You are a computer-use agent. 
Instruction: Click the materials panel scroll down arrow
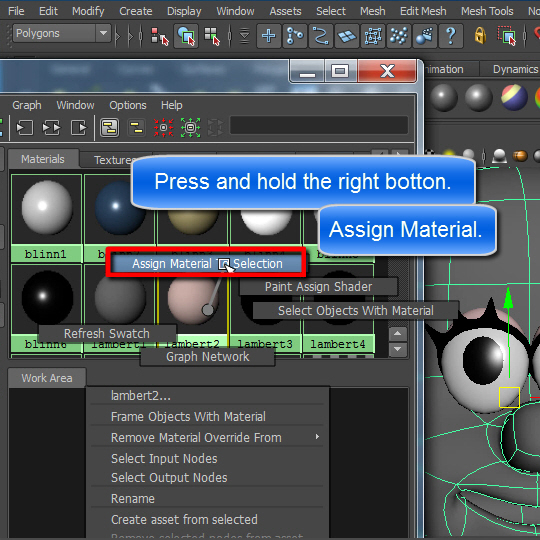click(x=398, y=349)
